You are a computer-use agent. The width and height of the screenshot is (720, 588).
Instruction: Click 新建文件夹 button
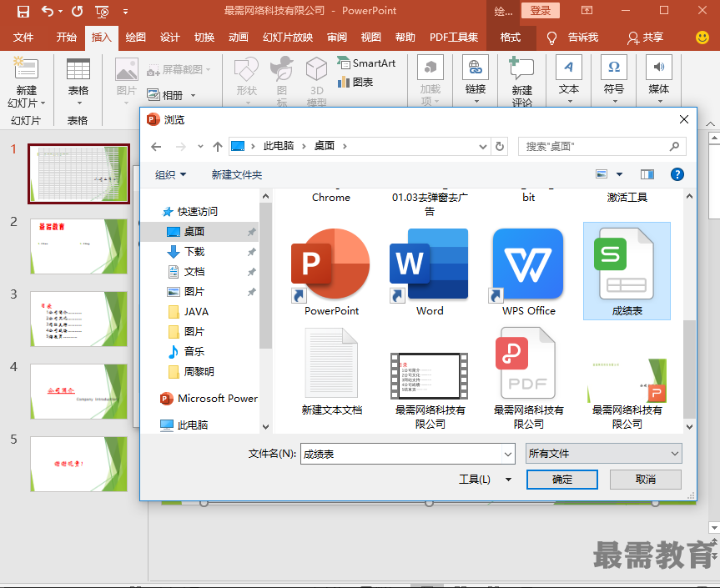click(236, 175)
